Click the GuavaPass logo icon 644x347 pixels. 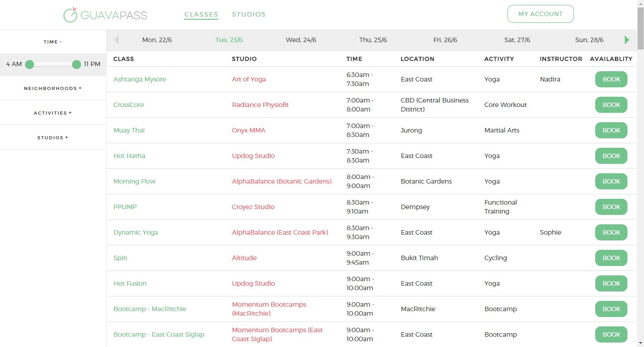(x=70, y=15)
